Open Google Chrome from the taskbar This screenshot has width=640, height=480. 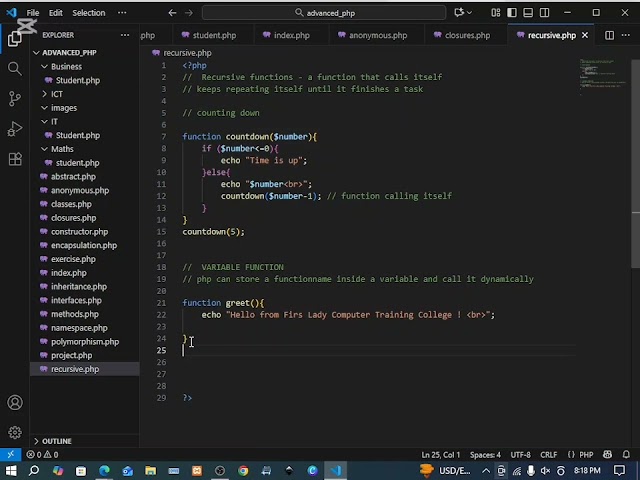click(x=243, y=471)
